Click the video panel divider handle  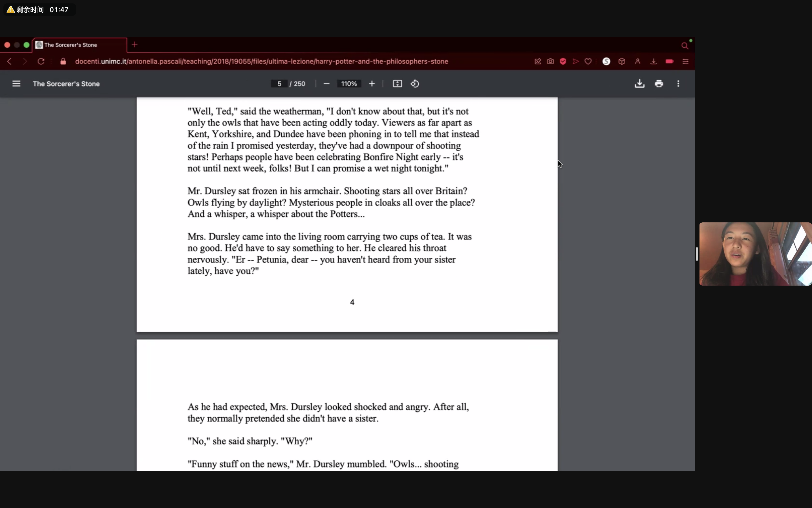[697, 254]
